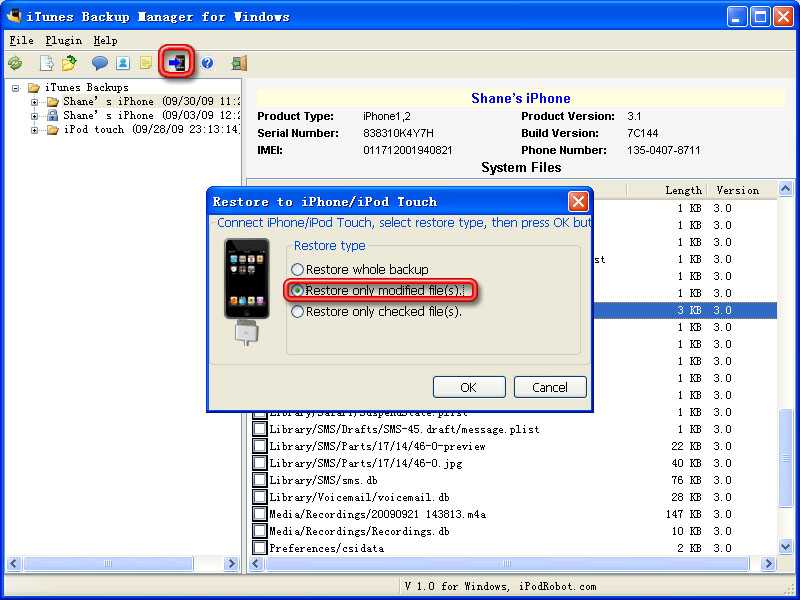The width and height of the screenshot is (800, 600).
Task: Check the SMS-45.draft/message.plist checkbox
Action: point(260,429)
